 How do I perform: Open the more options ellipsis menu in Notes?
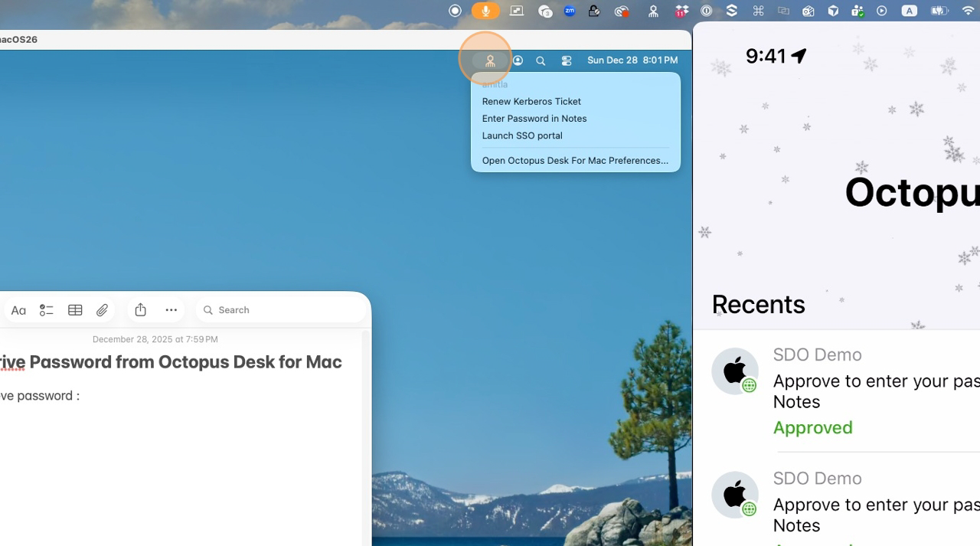click(171, 309)
